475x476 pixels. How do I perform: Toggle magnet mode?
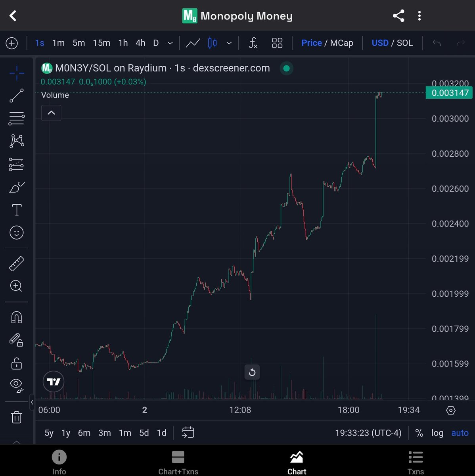17,317
